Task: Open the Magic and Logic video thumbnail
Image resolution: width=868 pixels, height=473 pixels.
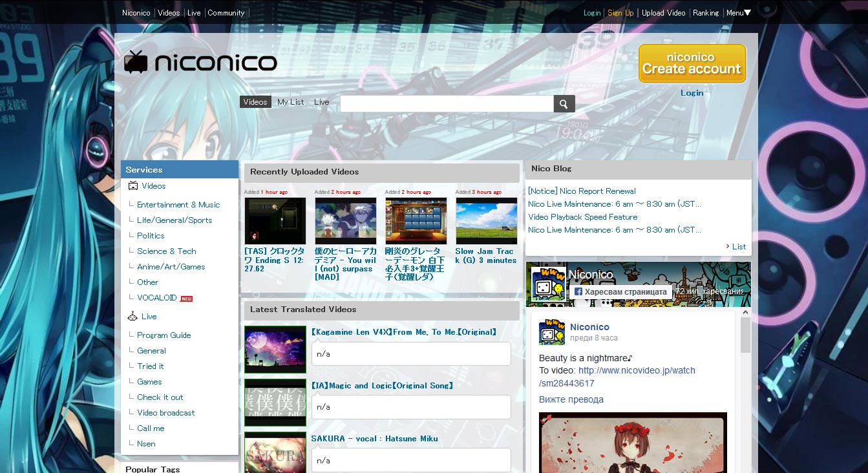Action: [x=275, y=403]
